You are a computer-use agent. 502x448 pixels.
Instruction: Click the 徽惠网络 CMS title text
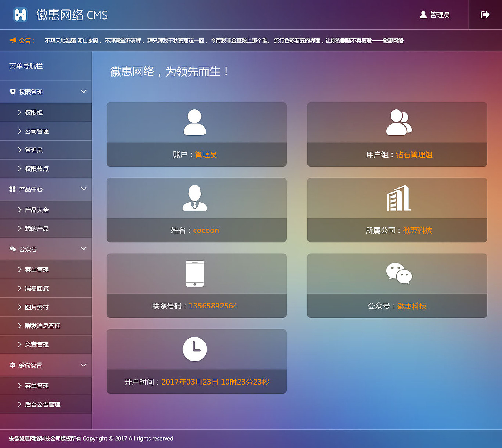click(x=72, y=15)
